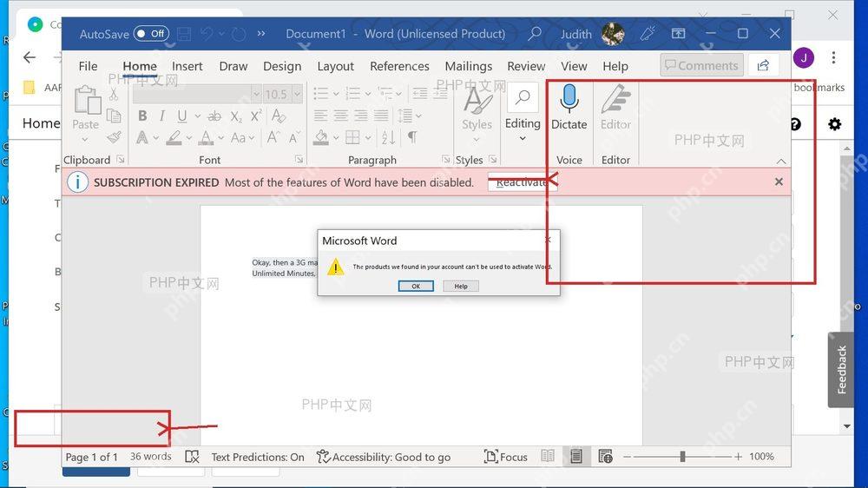Switch to Web Layout view icon
The height and width of the screenshot is (488, 868).
(605, 457)
